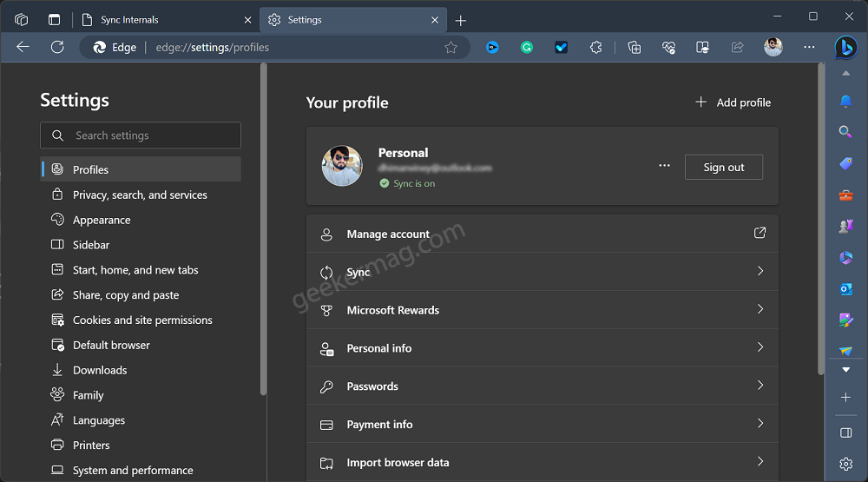The width and height of the screenshot is (868, 482).
Task: Expand Personal info row chevron
Action: coord(760,347)
